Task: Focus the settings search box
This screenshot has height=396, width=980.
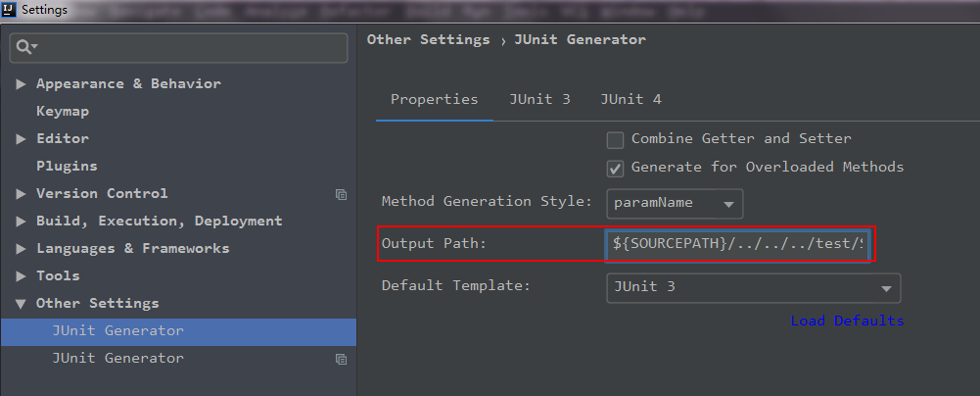Action: click(x=179, y=48)
